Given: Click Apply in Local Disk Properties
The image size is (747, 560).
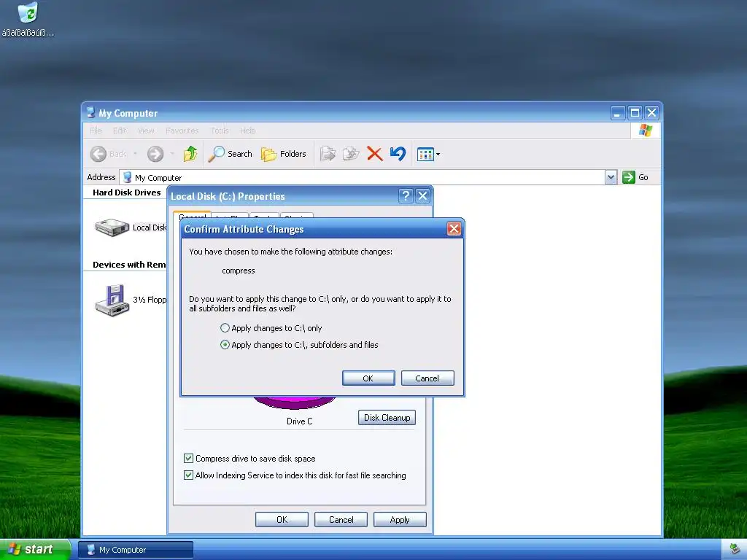Looking at the screenshot, I should [x=400, y=519].
